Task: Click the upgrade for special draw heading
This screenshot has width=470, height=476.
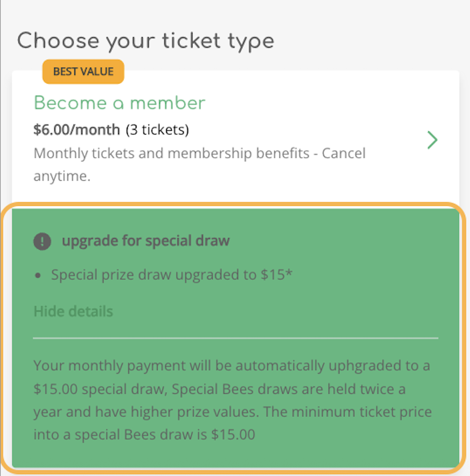Action: 146,241
